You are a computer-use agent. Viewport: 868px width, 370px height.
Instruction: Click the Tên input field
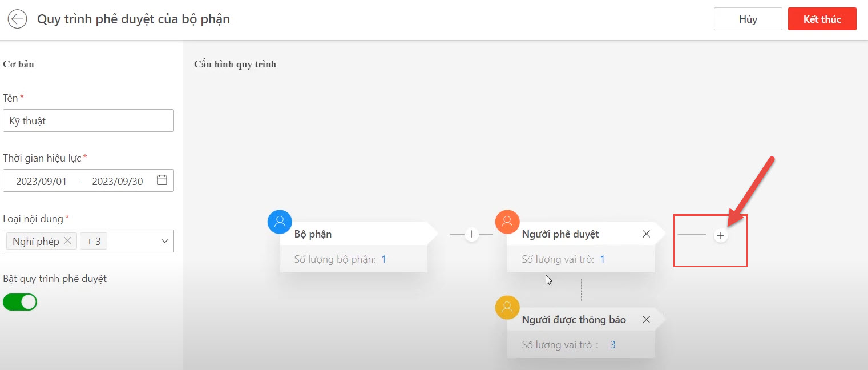[88, 121]
